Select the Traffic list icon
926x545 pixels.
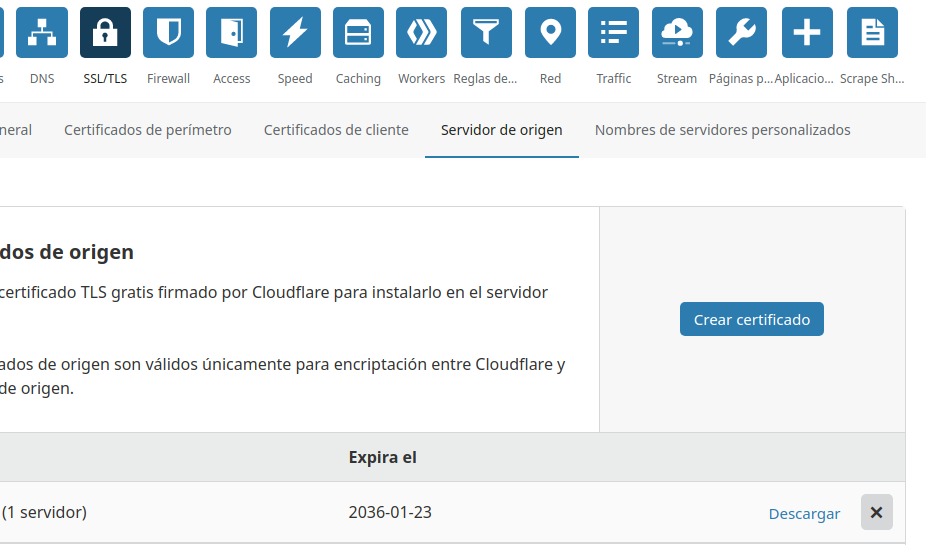tap(613, 33)
